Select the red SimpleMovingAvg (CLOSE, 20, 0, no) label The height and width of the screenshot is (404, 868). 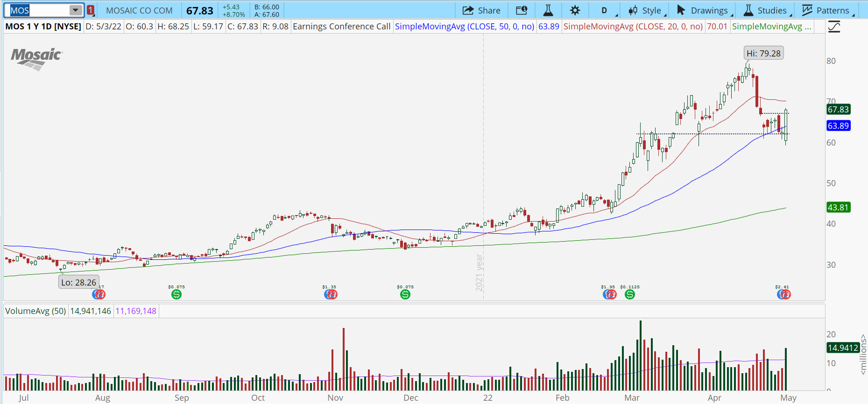coord(633,27)
